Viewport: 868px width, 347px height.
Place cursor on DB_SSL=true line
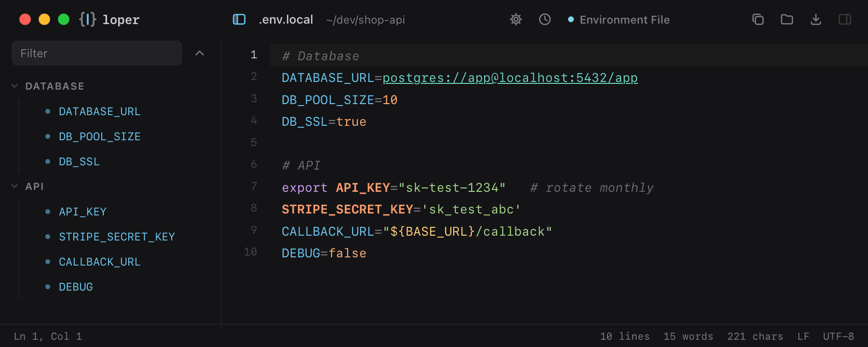click(x=324, y=121)
